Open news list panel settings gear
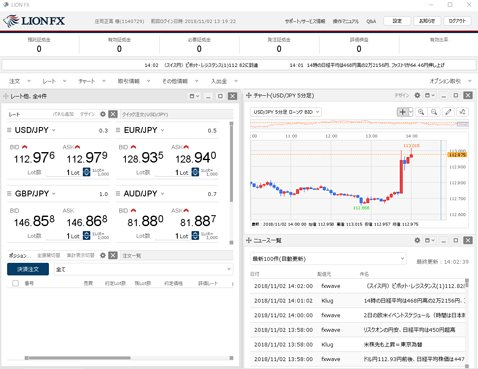The height and width of the screenshot is (369, 478). 417,240
